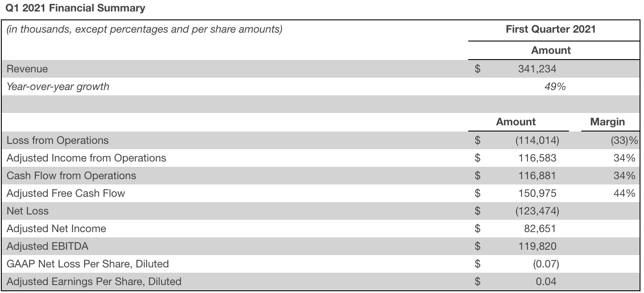
Task: Click the 116,881 cash flow value
Action: 538,176
